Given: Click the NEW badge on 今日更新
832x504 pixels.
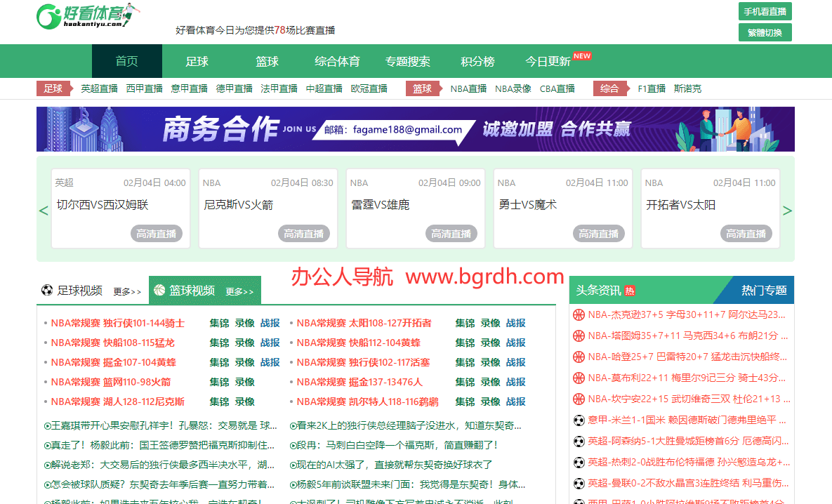Looking at the screenshot, I should (581, 55).
